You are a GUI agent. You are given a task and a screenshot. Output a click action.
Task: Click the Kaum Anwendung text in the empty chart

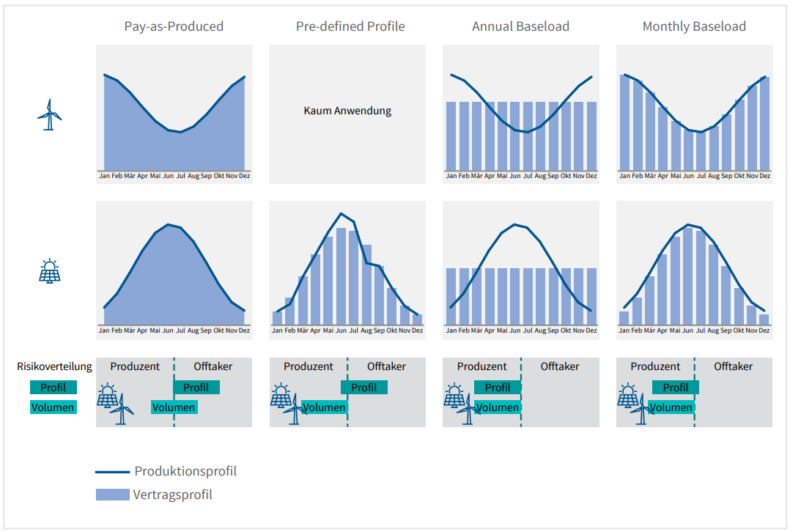click(347, 111)
